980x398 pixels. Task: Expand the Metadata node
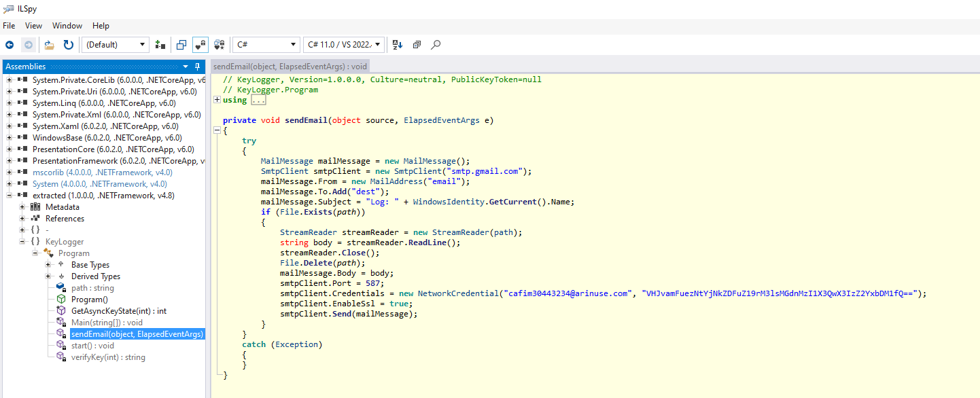tap(22, 207)
